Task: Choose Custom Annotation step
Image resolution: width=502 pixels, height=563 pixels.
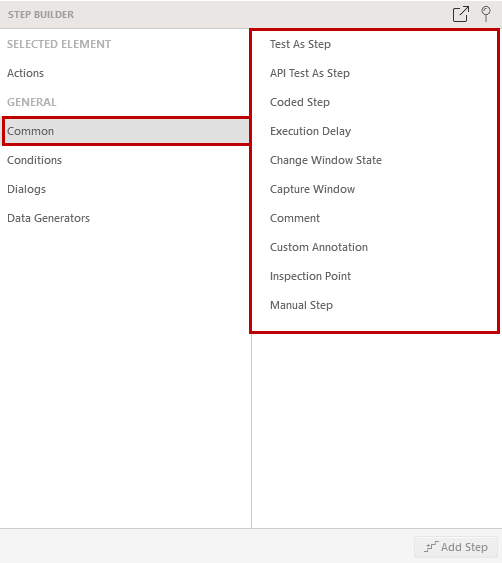Action: [x=319, y=247]
